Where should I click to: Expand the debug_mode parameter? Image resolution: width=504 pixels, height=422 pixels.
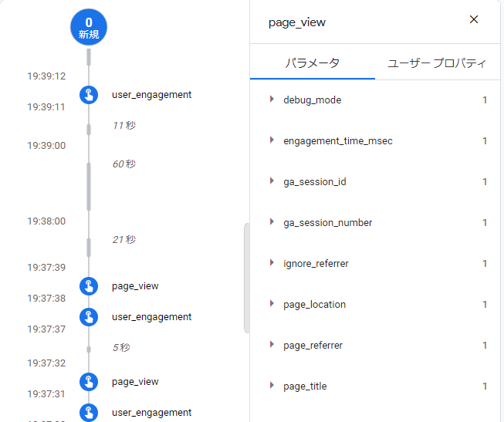coord(272,100)
